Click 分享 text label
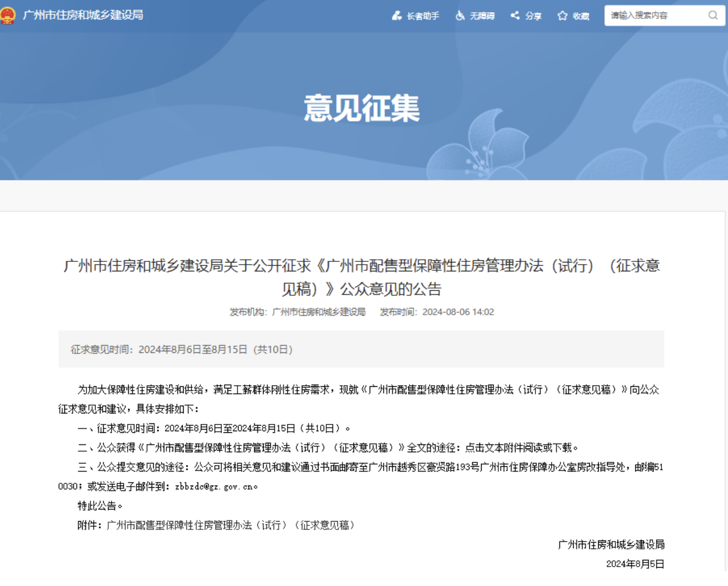728x586 pixels. 533,16
